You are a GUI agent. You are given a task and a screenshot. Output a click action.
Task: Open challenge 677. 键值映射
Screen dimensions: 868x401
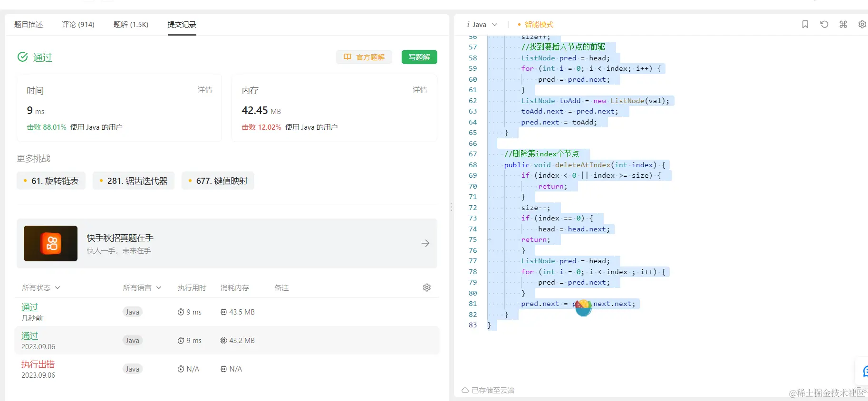[218, 181]
